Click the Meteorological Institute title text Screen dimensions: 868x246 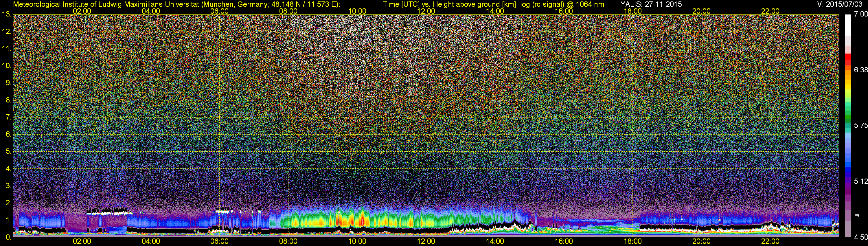tap(176, 4)
